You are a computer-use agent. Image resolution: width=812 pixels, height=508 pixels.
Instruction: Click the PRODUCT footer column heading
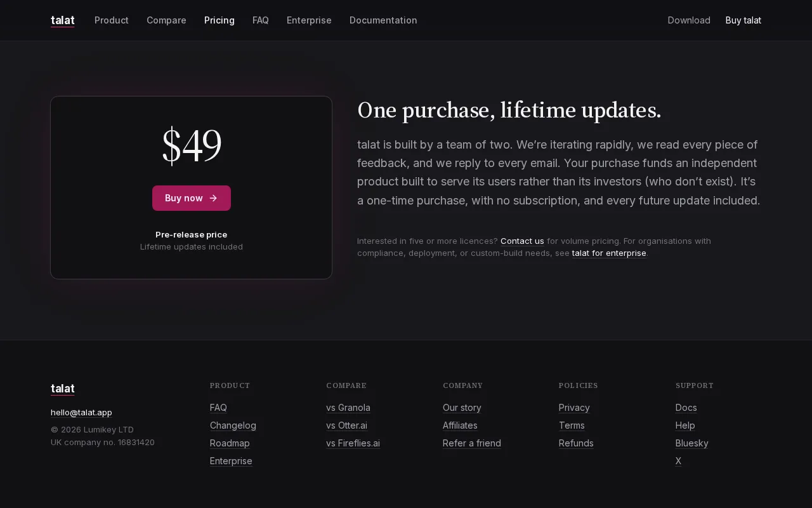[x=230, y=385]
